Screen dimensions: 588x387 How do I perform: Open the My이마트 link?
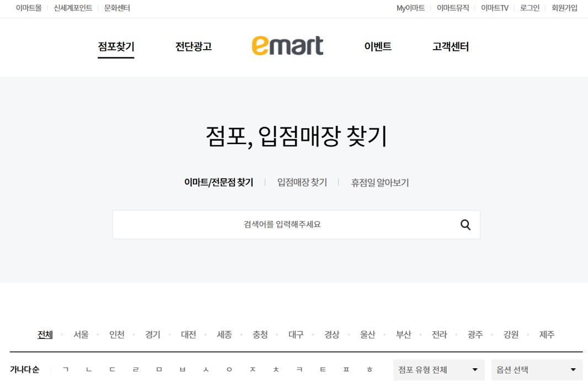point(410,8)
